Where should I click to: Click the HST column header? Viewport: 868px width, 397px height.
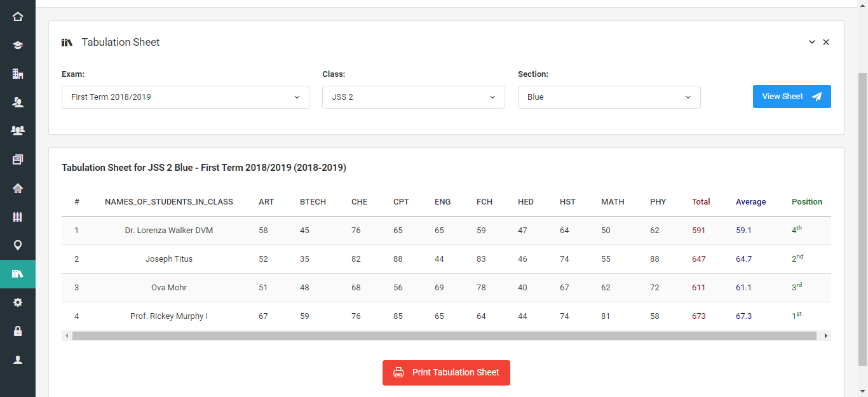pos(567,202)
